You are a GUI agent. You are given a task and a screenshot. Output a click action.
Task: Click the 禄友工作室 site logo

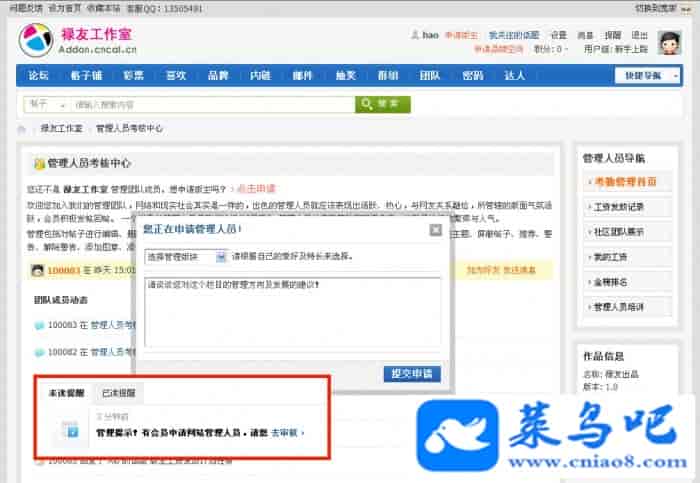(77, 40)
